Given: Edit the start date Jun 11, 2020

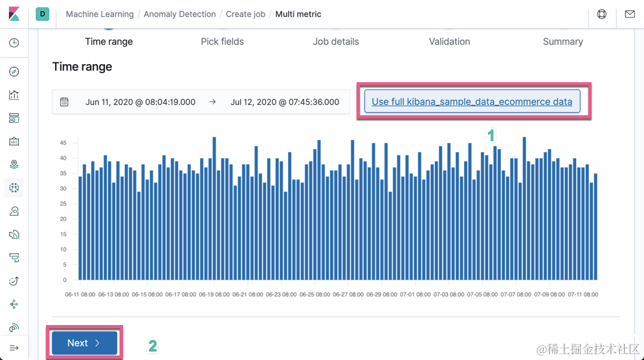Looking at the screenshot, I should (140, 102).
